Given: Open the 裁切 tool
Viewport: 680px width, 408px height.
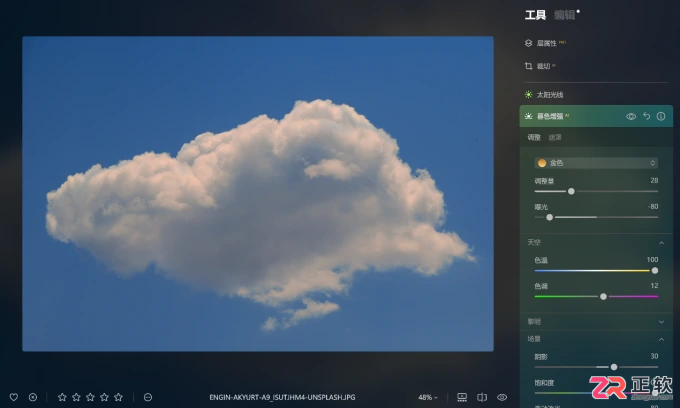Looking at the screenshot, I should pos(543,66).
